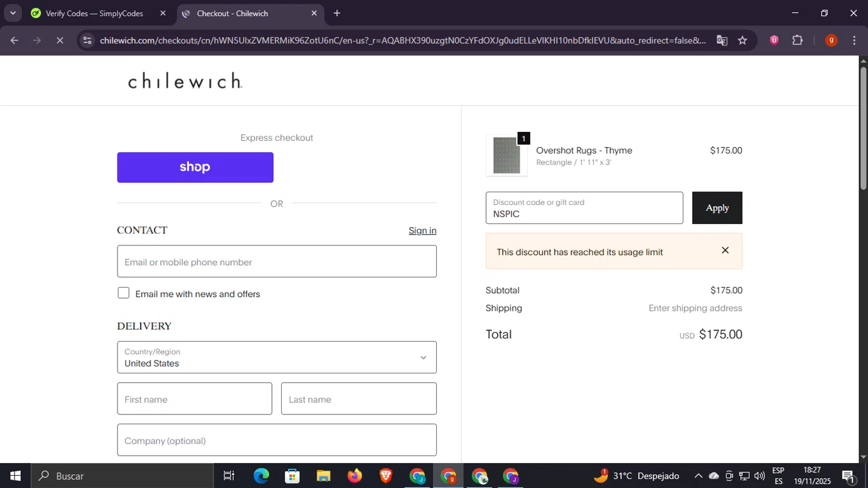Open Microsoft Store from the taskbar
Screen dimensions: 868x488
(x=292, y=476)
